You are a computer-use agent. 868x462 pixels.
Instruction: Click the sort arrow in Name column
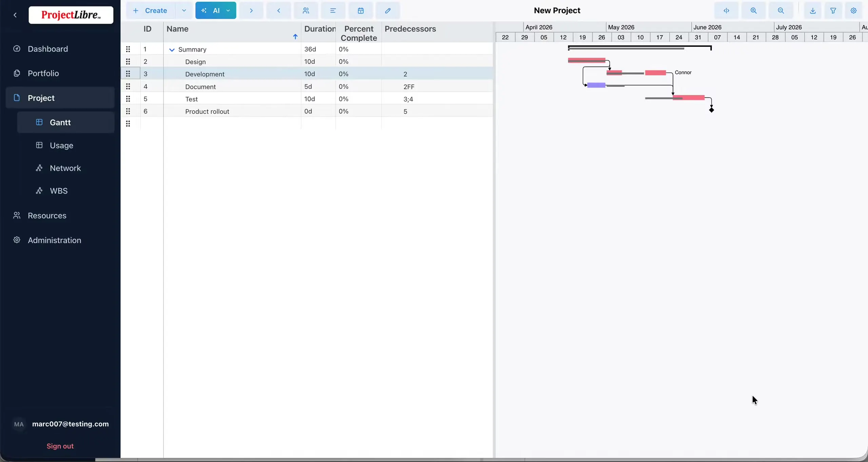(295, 37)
